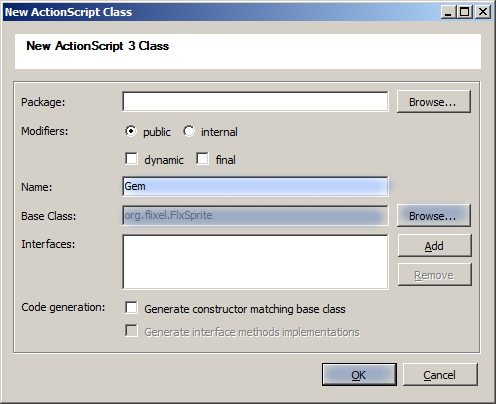The image size is (496, 404).
Task: Enable the final checkbox
Action: point(202,159)
